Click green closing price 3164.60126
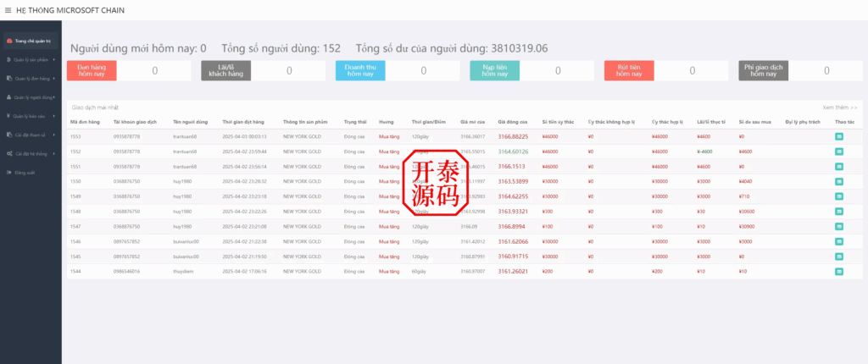This screenshot has width=868, height=364. [513, 151]
